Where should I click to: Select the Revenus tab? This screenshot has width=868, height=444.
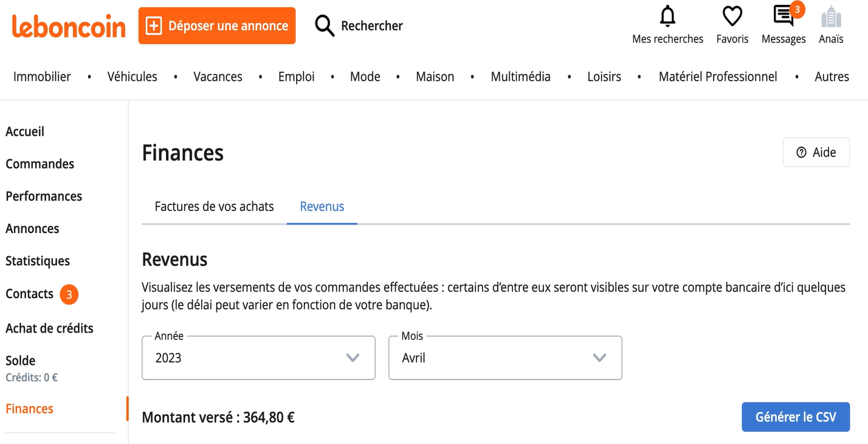click(x=322, y=206)
